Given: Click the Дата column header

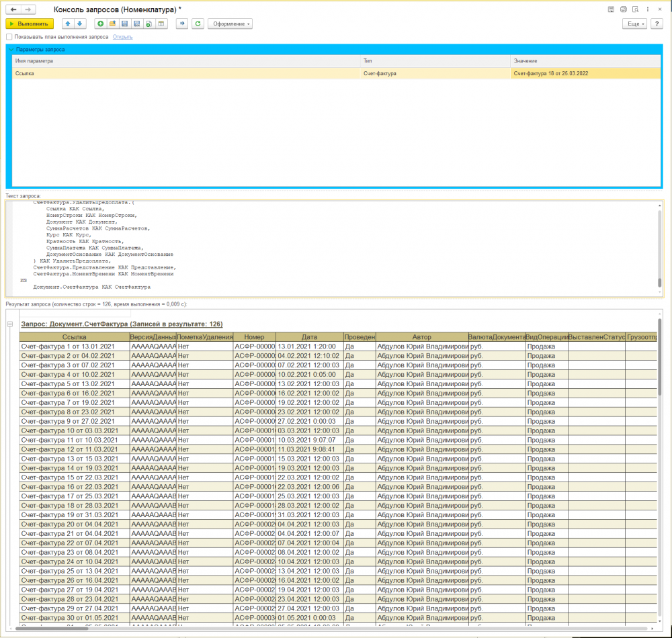Looking at the screenshot, I should [309, 337].
